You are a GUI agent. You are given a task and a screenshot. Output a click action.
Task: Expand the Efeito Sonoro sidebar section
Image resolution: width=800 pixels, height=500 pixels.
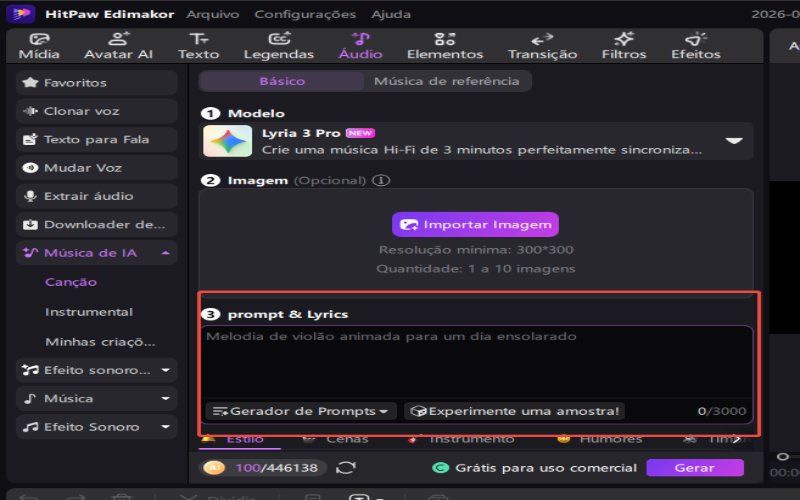coord(166,427)
